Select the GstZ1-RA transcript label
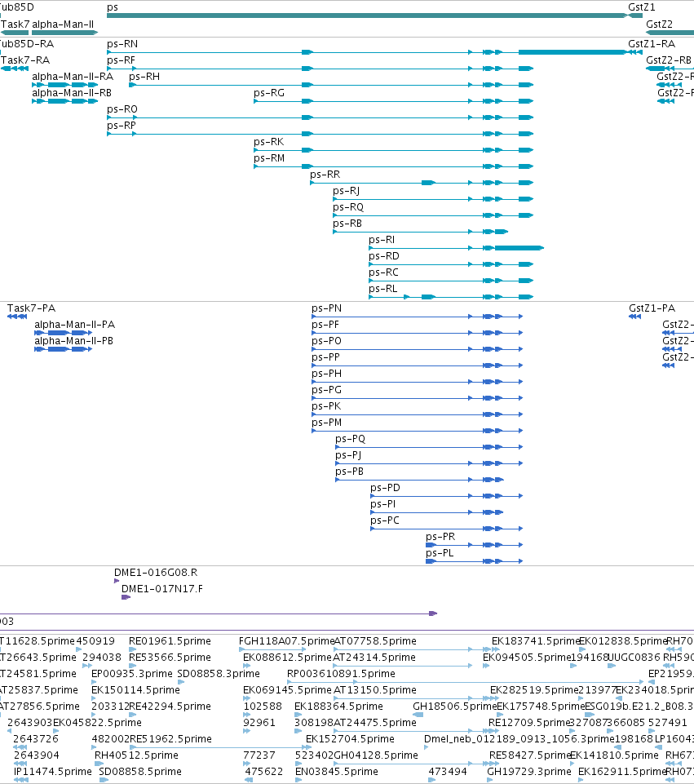The width and height of the screenshot is (694, 784). click(x=652, y=44)
